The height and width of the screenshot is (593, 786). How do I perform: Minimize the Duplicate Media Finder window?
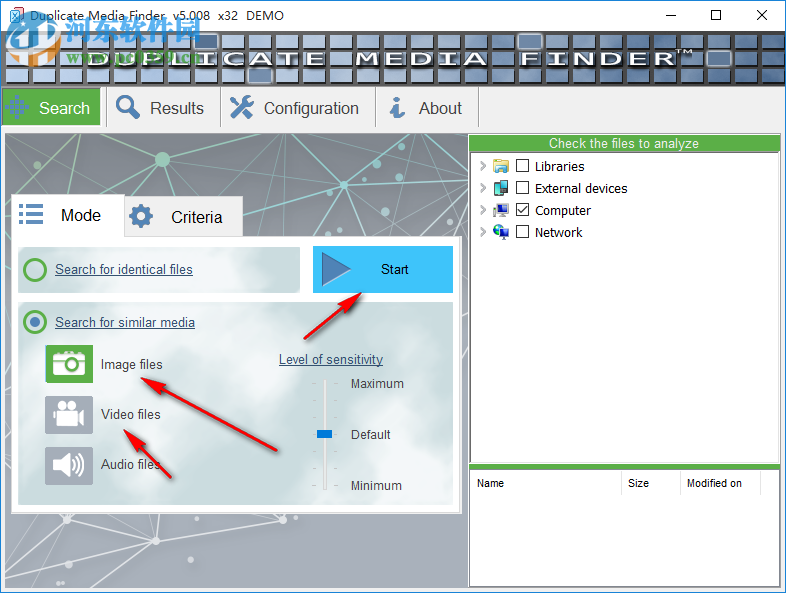(671, 15)
